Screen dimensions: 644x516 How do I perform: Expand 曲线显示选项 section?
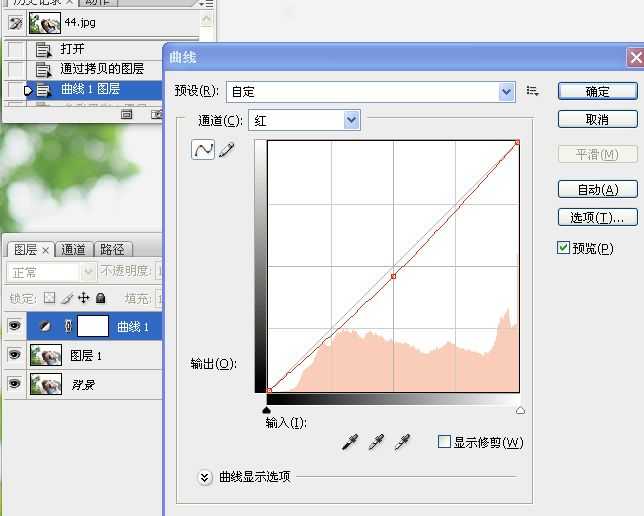(x=204, y=477)
